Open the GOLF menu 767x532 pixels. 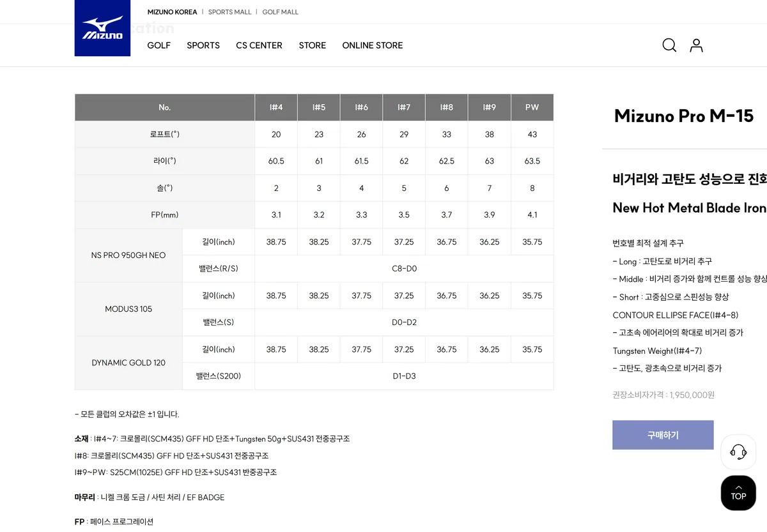coord(159,45)
